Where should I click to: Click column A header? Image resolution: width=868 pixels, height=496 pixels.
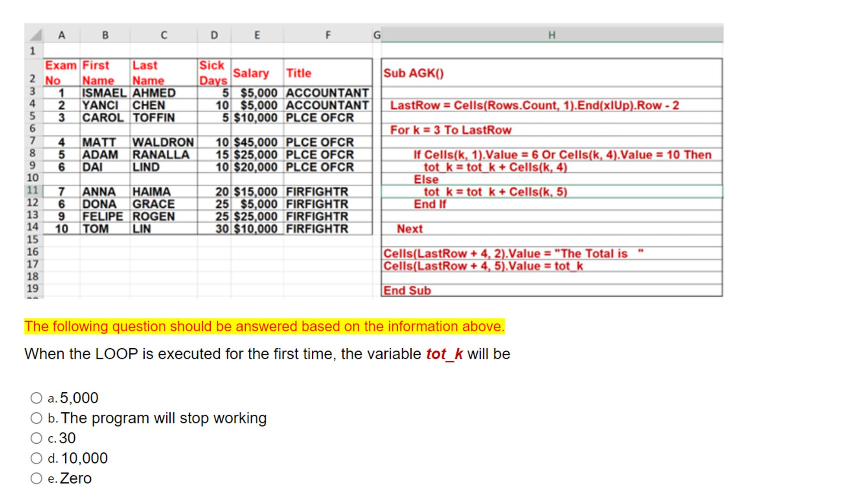[x=62, y=35]
